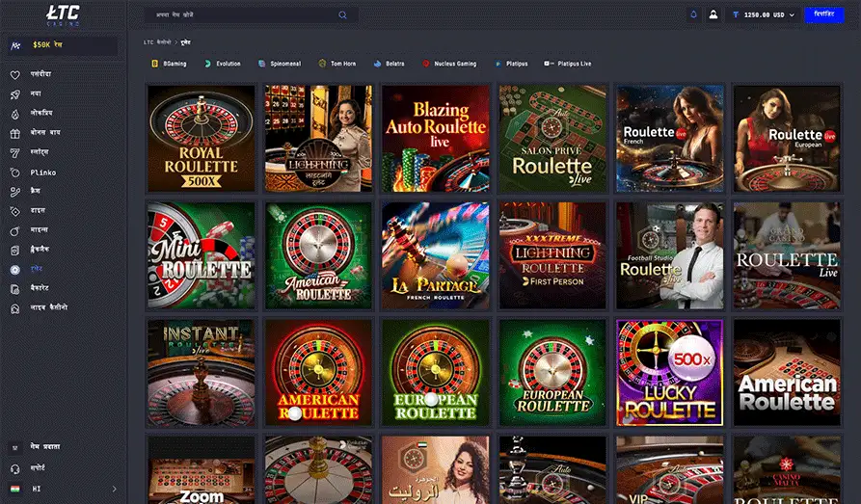Viewport: 861px width, 504px height.
Task: Filter by Spinomenal provider
Action: point(280,64)
